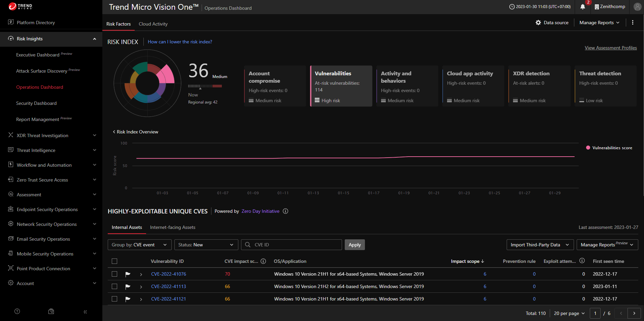Check the CVE-2022-41121 row checkbox
The height and width of the screenshot is (321, 644).
[114, 299]
